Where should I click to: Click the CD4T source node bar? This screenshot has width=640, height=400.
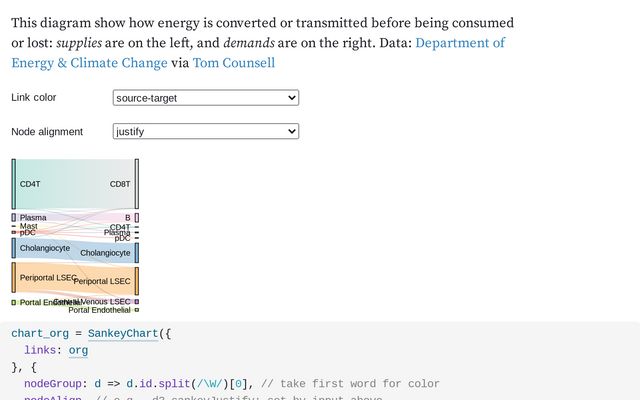click(14, 184)
